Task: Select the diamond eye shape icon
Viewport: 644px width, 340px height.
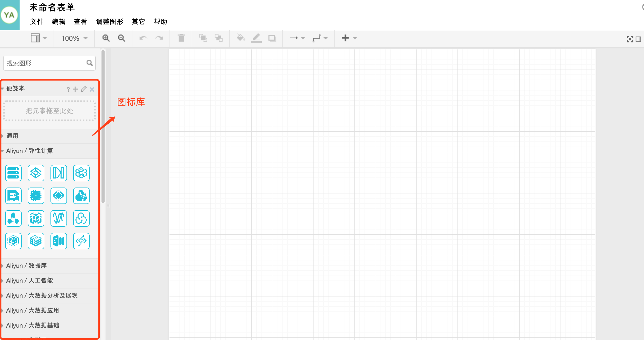Action: click(x=59, y=196)
